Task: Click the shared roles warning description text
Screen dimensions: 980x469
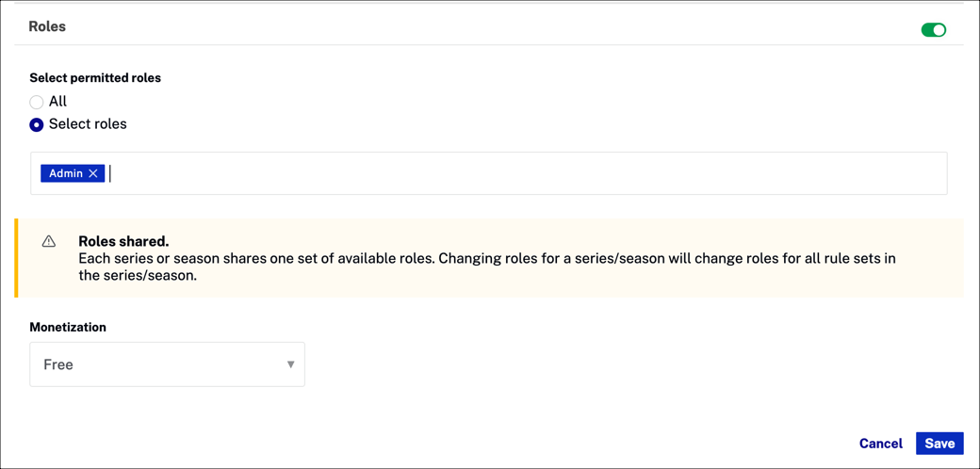Action: 487,267
